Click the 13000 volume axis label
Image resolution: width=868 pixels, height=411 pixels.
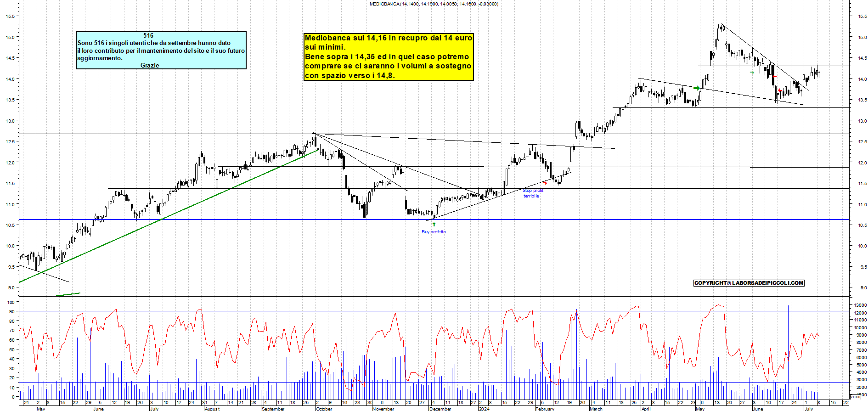click(860, 305)
